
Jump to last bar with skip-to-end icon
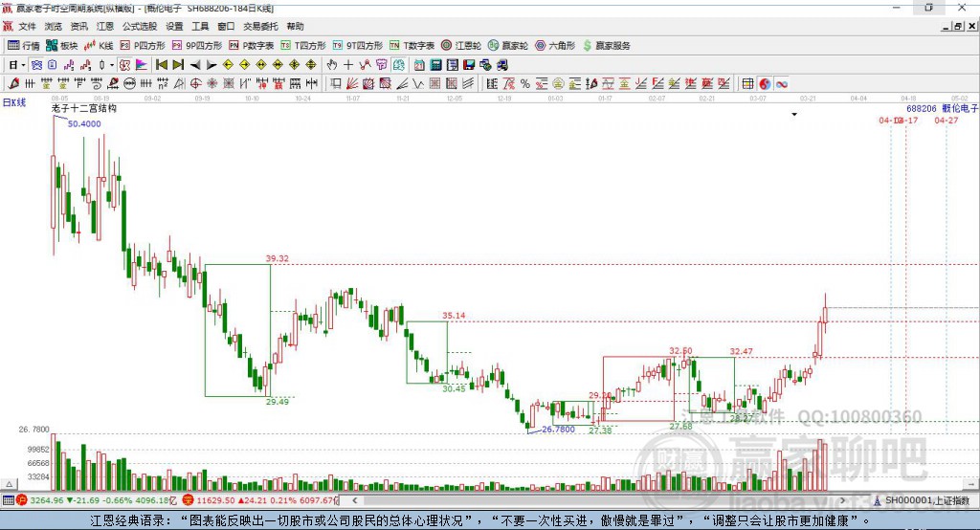tap(178, 65)
